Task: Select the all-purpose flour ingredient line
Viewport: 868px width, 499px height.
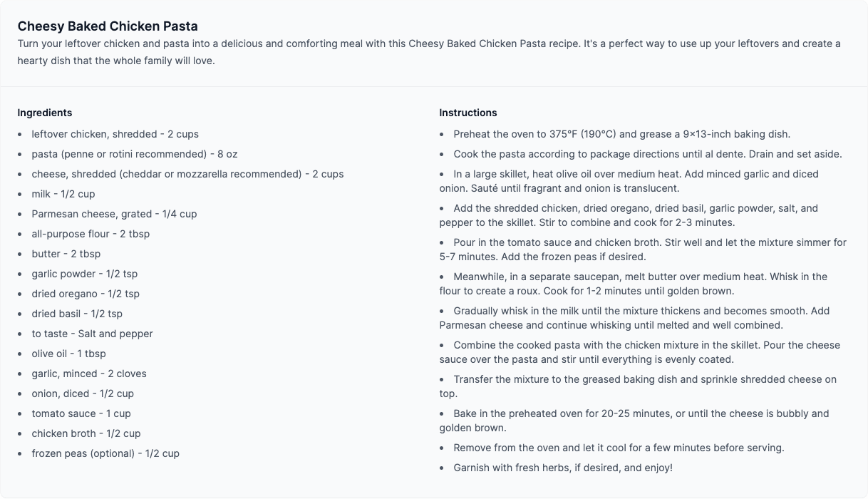Action: point(91,234)
